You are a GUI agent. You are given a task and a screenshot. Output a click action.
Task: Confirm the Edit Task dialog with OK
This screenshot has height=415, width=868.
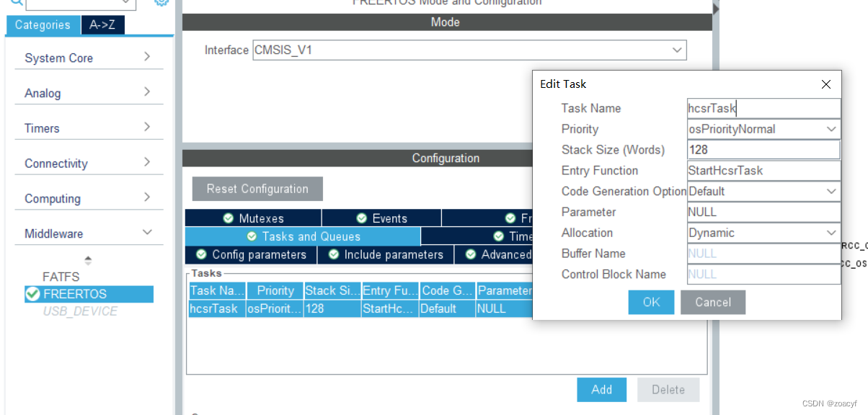click(651, 302)
